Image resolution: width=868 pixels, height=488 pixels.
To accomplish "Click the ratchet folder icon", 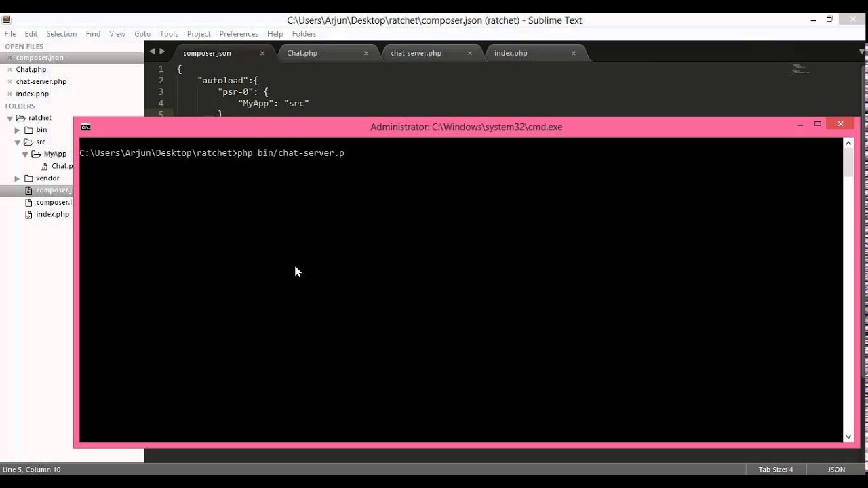I will coord(20,118).
